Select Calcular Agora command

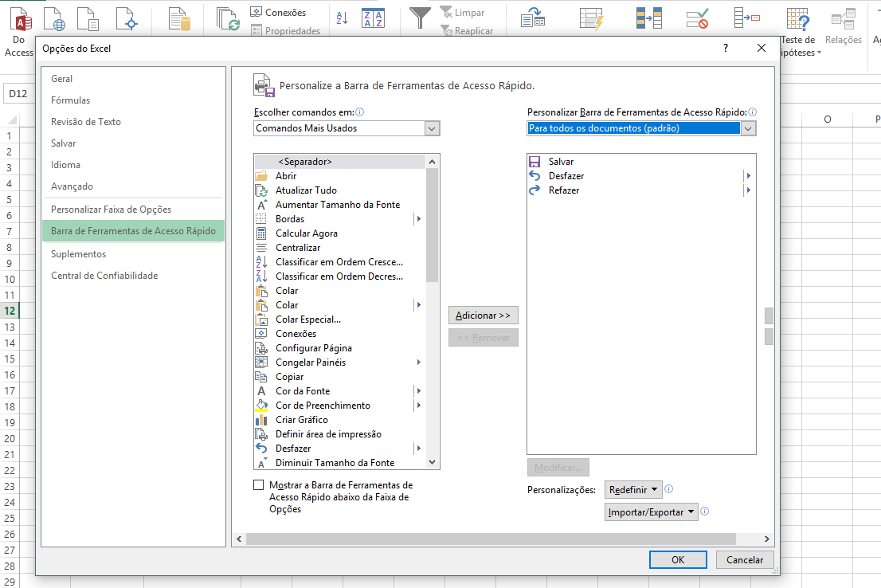coord(339,233)
